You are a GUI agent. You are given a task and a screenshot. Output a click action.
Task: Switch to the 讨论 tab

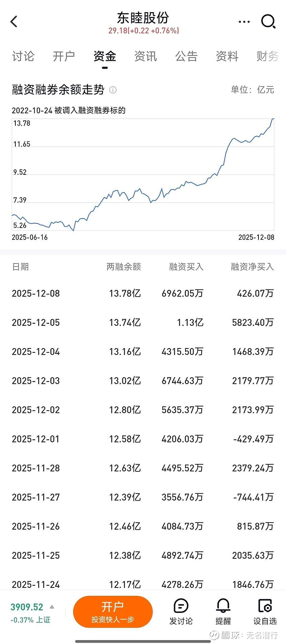point(23,56)
